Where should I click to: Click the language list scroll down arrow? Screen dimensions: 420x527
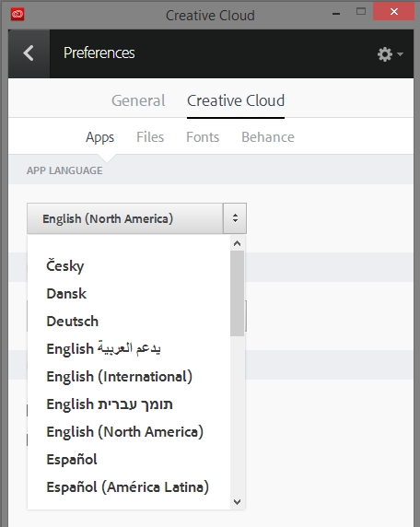[238, 502]
